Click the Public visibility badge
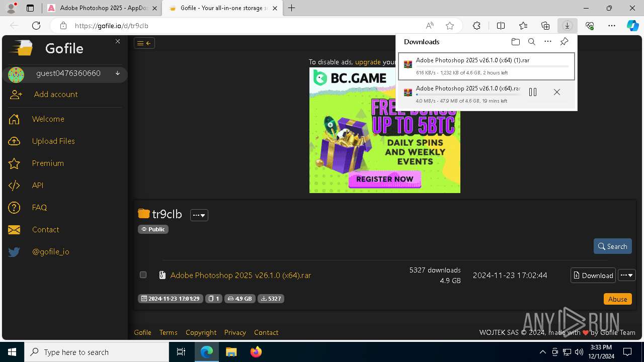The height and width of the screenshot is (362, 644). pyautogui.click(x=153, y=229)
